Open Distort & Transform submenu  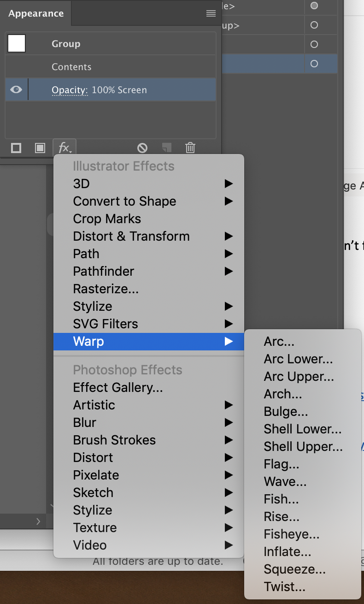[x=149, y=236]
